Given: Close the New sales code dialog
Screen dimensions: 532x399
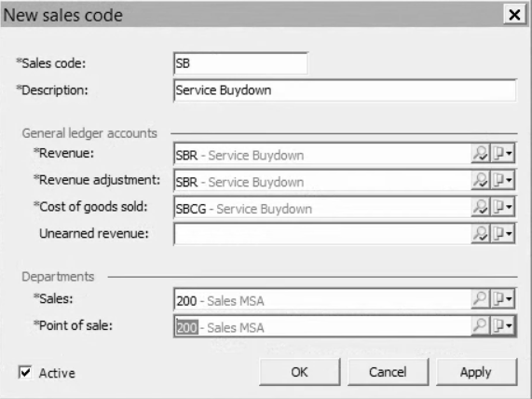Looking at the screenshot, I should (514, 15).
